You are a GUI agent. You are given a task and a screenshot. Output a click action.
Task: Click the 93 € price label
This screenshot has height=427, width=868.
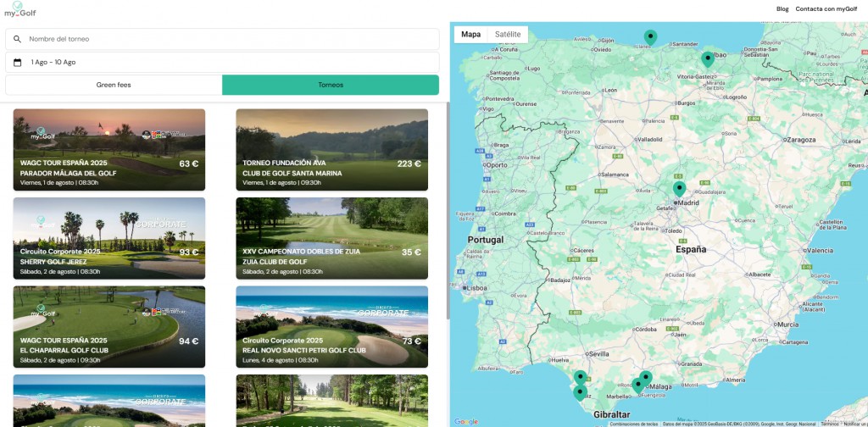189,252
